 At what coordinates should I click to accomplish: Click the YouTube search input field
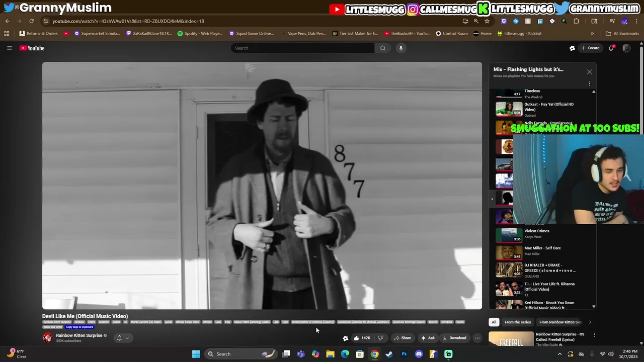tap(302, 48)
